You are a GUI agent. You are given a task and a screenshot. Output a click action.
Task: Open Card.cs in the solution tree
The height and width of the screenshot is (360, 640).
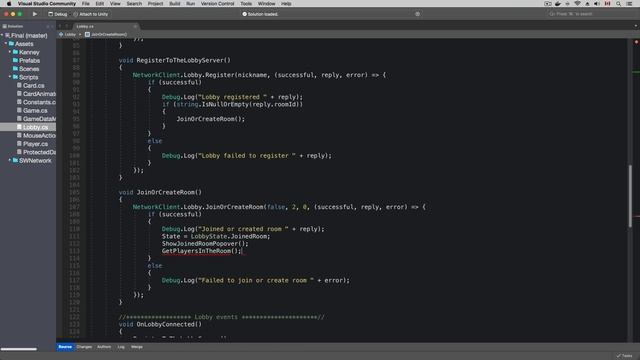tap(33, 86)
